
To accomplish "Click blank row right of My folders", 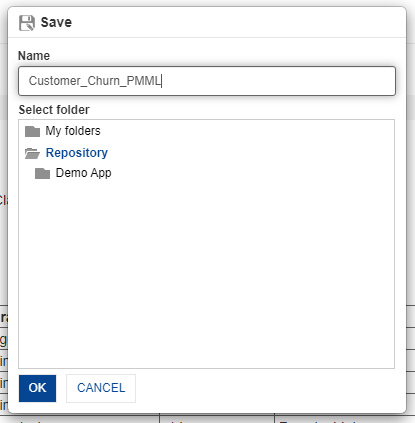I will (247, 131).
